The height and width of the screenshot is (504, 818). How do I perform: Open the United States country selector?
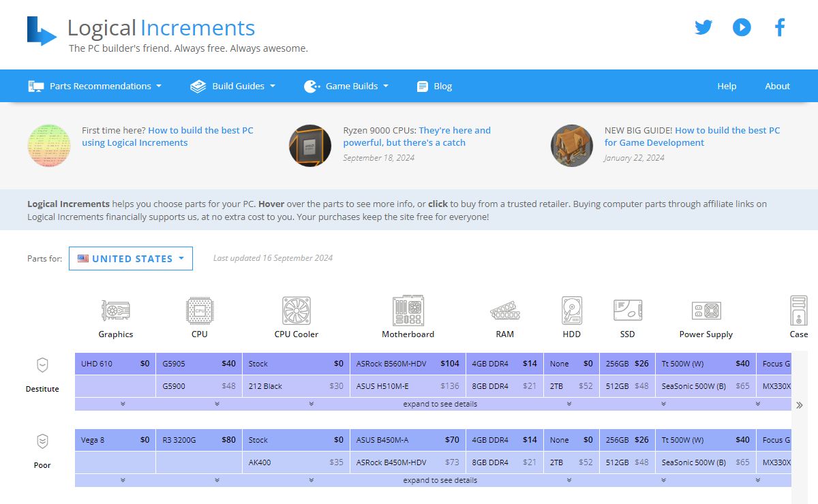pos(131,259)
